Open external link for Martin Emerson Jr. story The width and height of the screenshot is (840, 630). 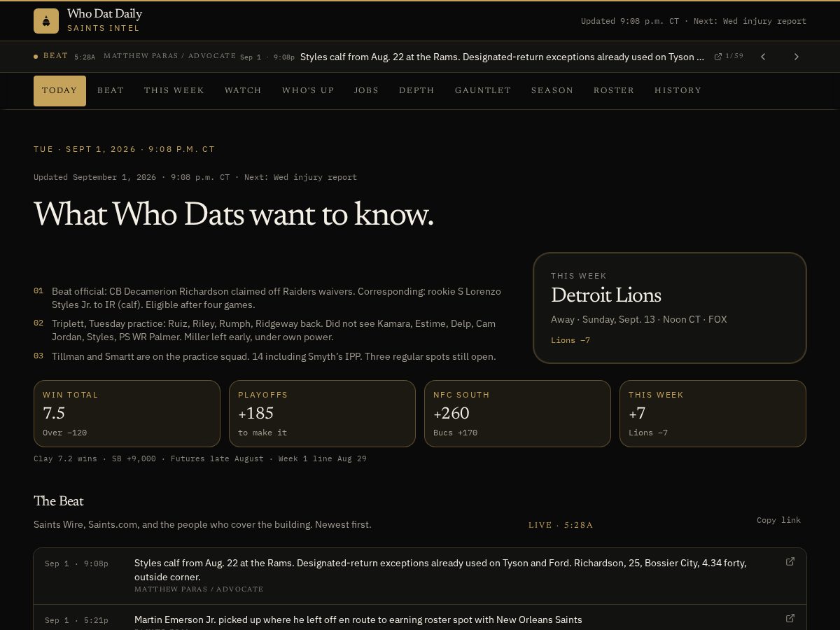pyautogui.click(x=790, y=618)
